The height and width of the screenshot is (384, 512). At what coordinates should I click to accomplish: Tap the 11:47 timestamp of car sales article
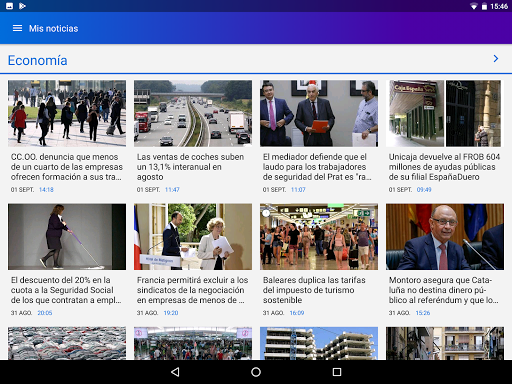coord(172,190)
